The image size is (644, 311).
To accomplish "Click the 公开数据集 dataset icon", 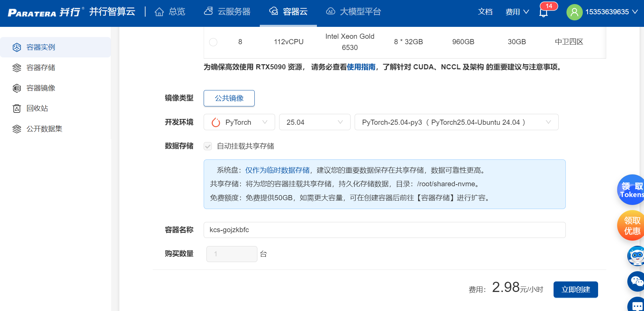I will 17,129.
